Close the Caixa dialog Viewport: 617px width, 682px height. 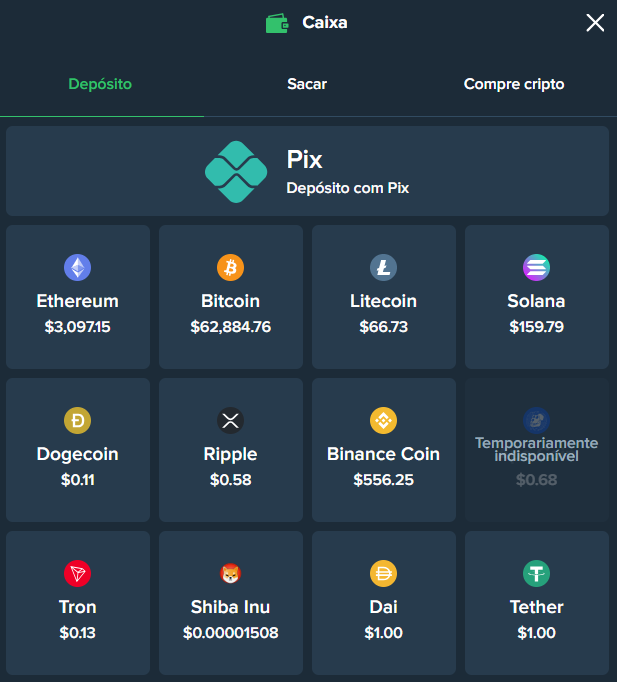[595, 23]
